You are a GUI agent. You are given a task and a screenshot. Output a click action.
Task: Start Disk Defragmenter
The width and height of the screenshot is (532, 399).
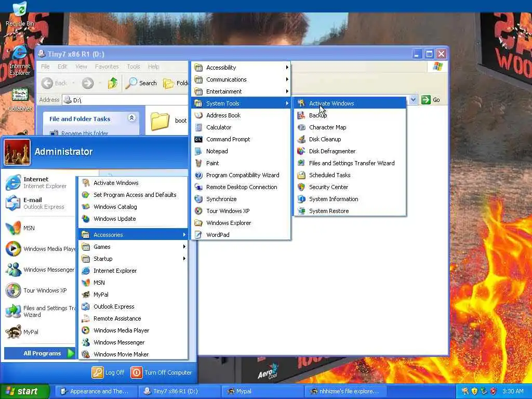click(x=350, y=151)
